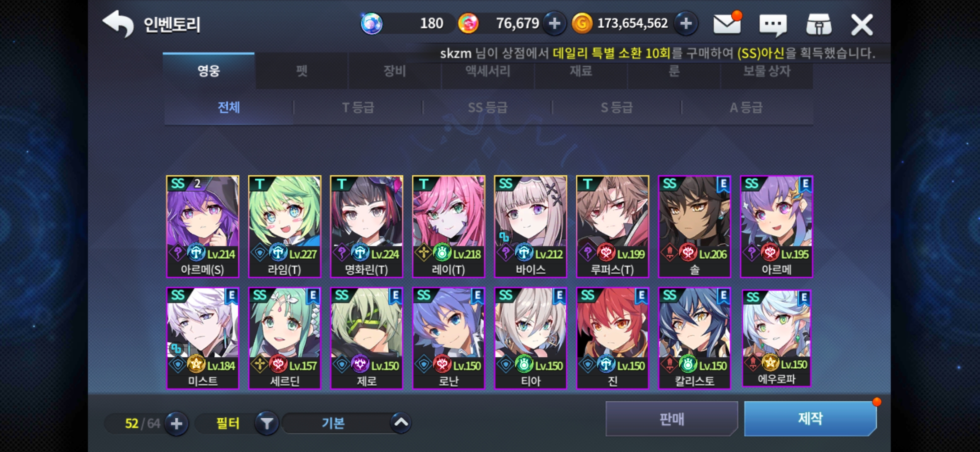Select hero card 라임(T) Lv.227
The width and height of the screenshot is (980, 452).
(284, 226)
